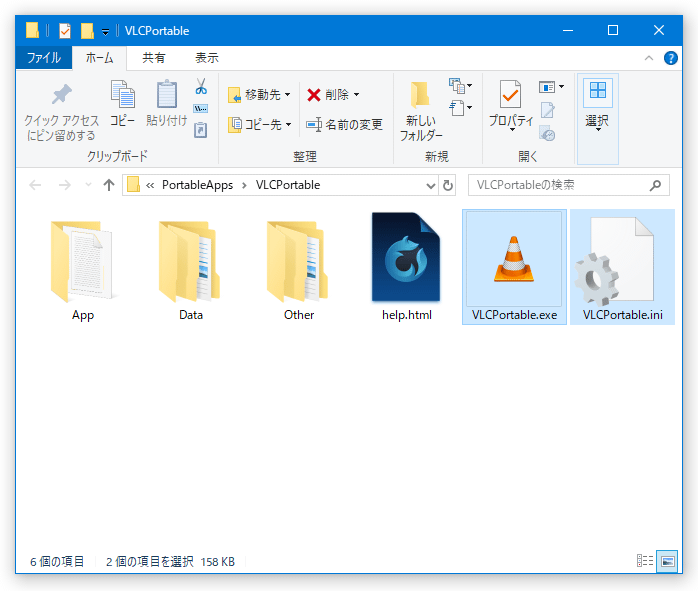Open the Select options menu

[x=597, y=119]
